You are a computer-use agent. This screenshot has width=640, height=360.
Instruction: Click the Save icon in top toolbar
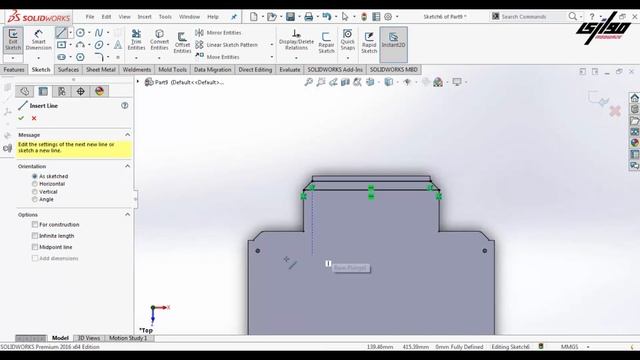(x=290, y=17)
